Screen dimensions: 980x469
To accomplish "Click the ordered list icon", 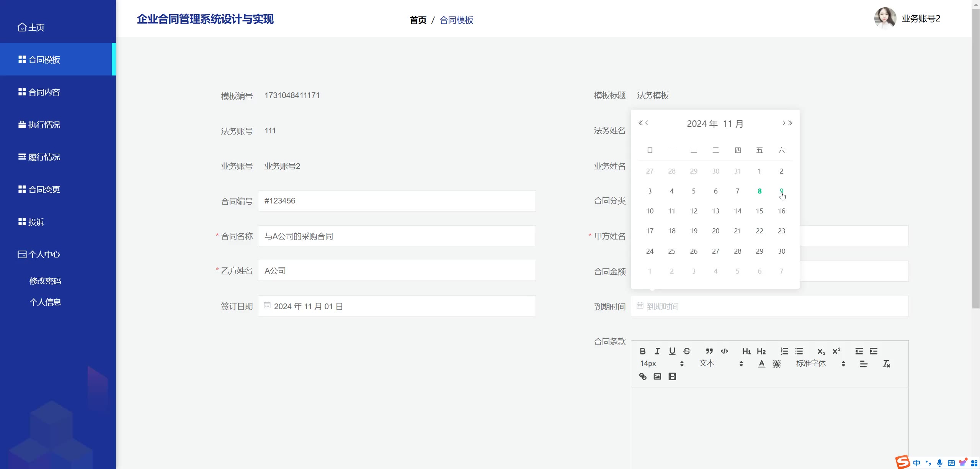I will tap(784, 351).
